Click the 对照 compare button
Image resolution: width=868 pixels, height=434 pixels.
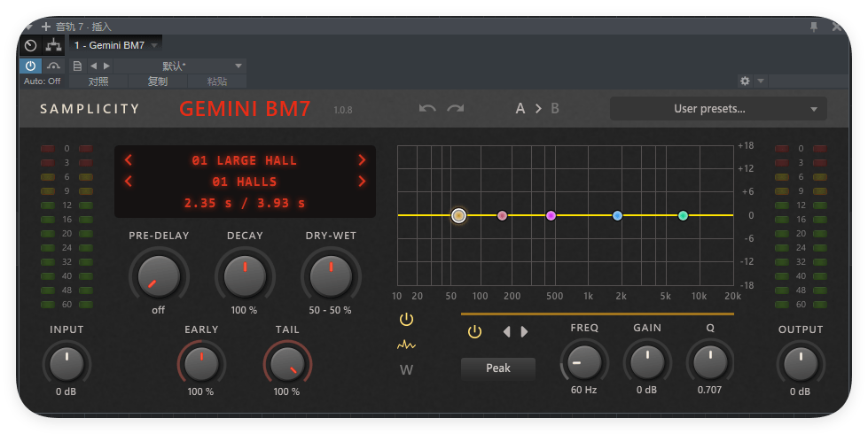click(98, 81)
